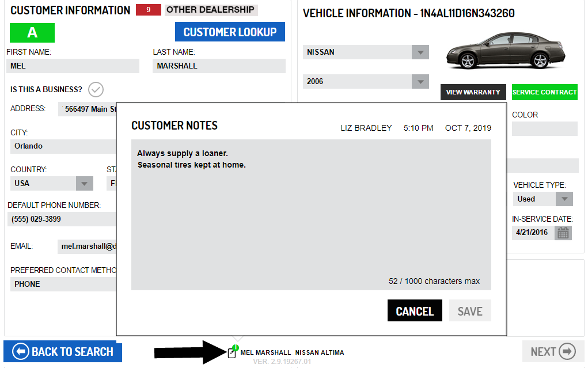Image resolution: width=588 pixels, height=368 pixels.
Task: Click the Next arrow button
Action: point(552,352)
